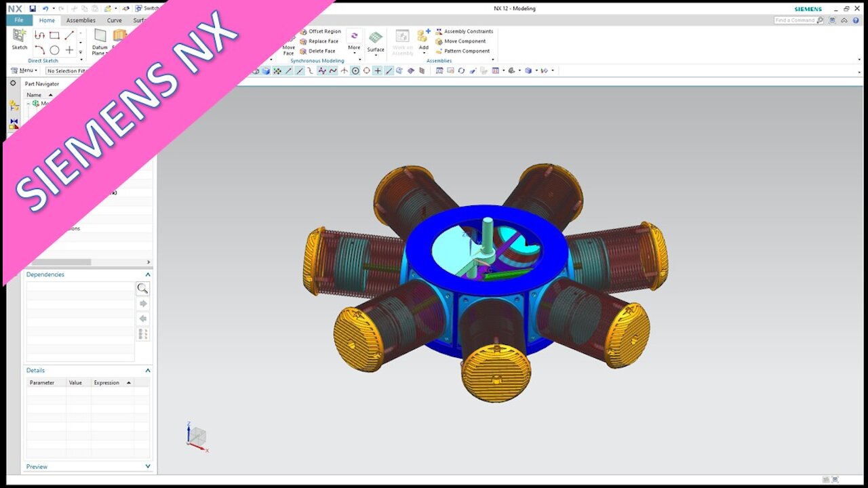Screen dimensions: 868x488
Task: Expand the Preview panel
Action: click(x=148, y=466)
